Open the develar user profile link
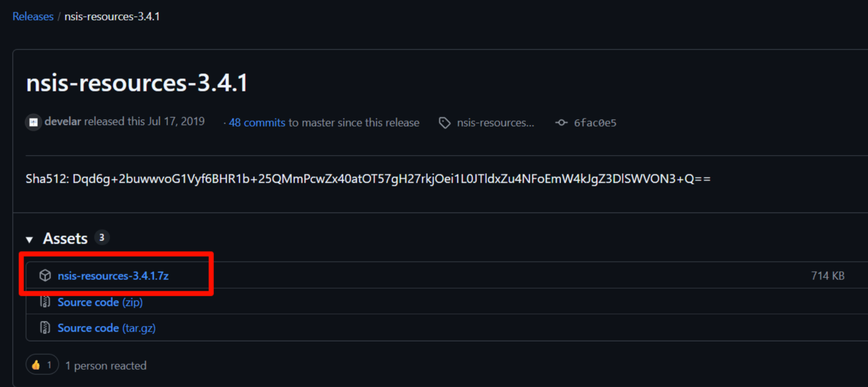Image resolution: width=868 pixels, height=387 pixels. tap(62, 122)
